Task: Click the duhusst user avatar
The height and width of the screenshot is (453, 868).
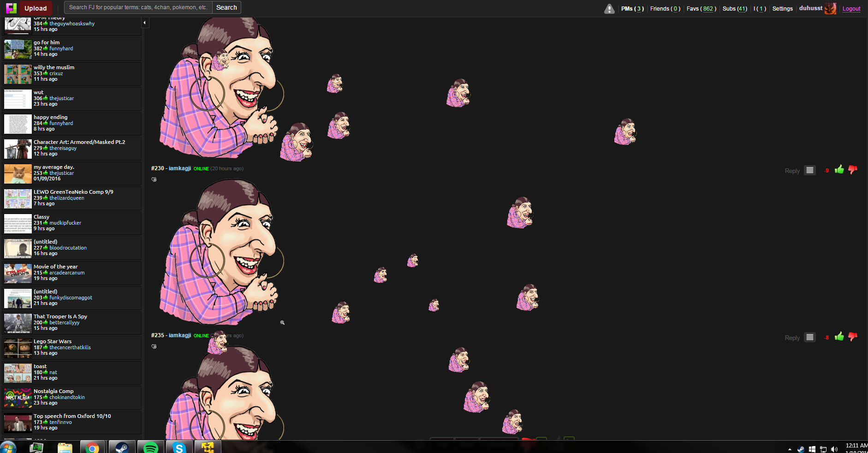Action: click(x=830, y=8)
